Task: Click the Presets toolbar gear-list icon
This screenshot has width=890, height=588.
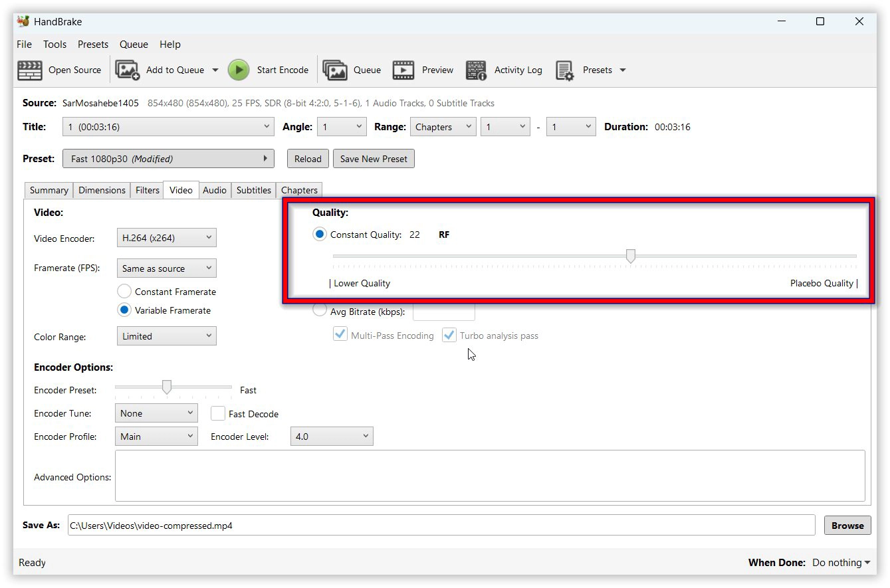Action: pyautogui.click(x=565, y=70)
